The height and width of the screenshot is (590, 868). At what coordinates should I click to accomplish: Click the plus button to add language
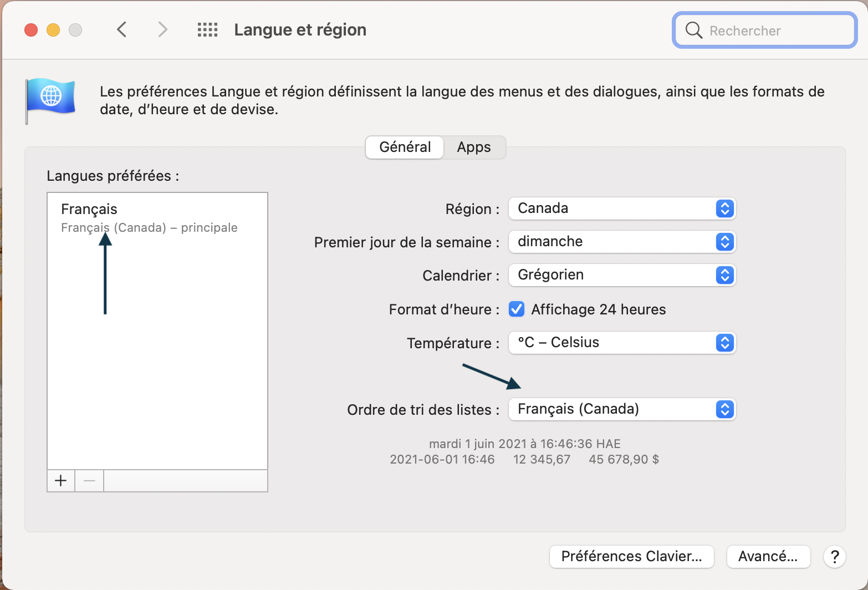pyautogui.click(x=61, y=481)
